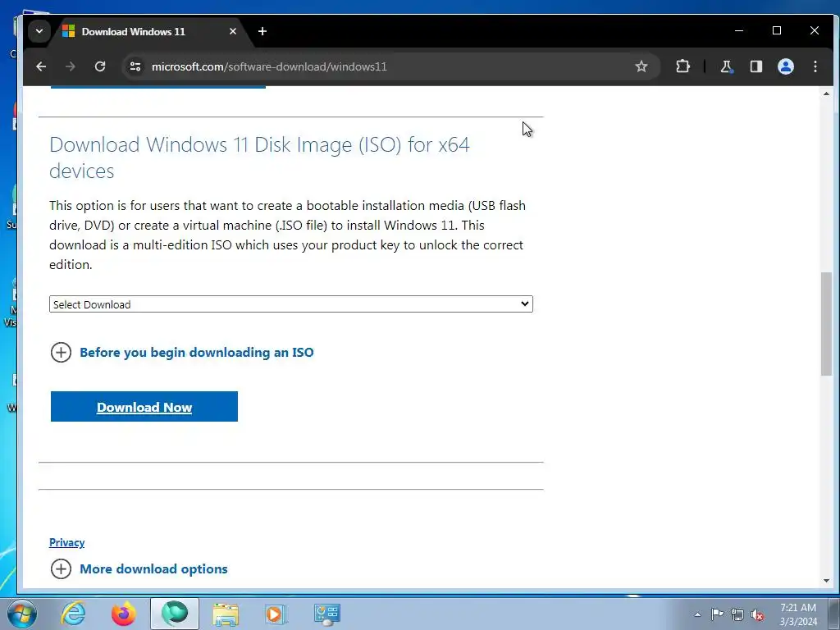This screenshot has width=840, height=630.
Task: Select the active browser taskbar button
Action: tap(175, 614)
